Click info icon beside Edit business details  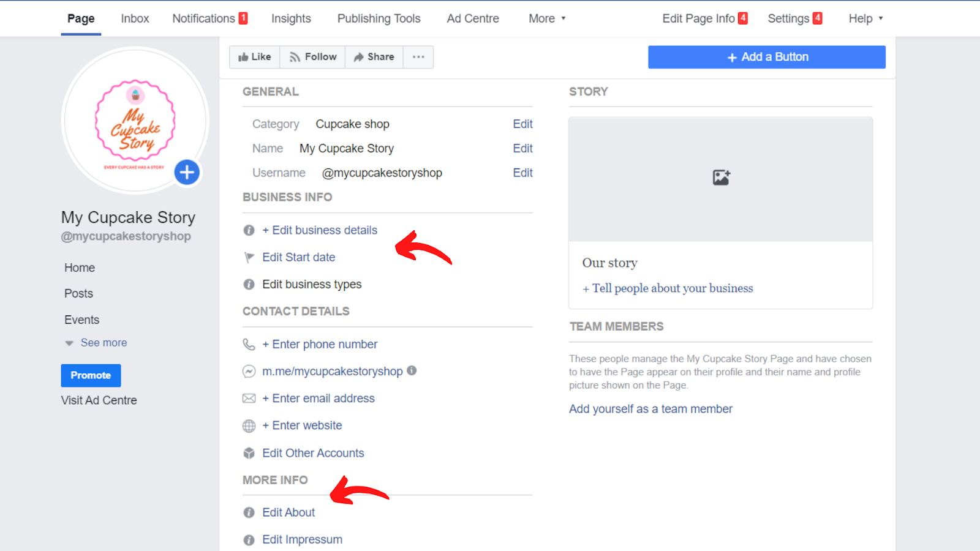click(249, 230)
